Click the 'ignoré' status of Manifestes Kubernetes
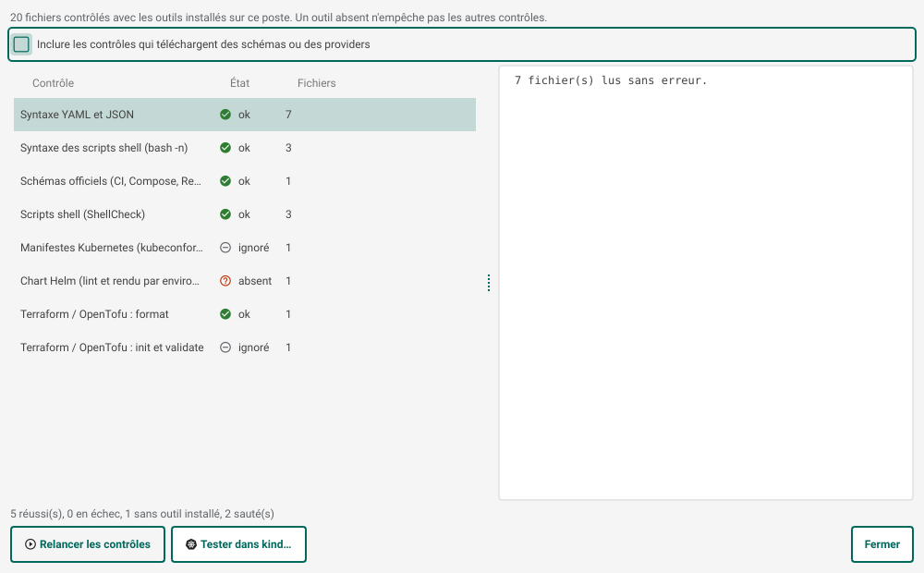 click(x=254, y=248)
